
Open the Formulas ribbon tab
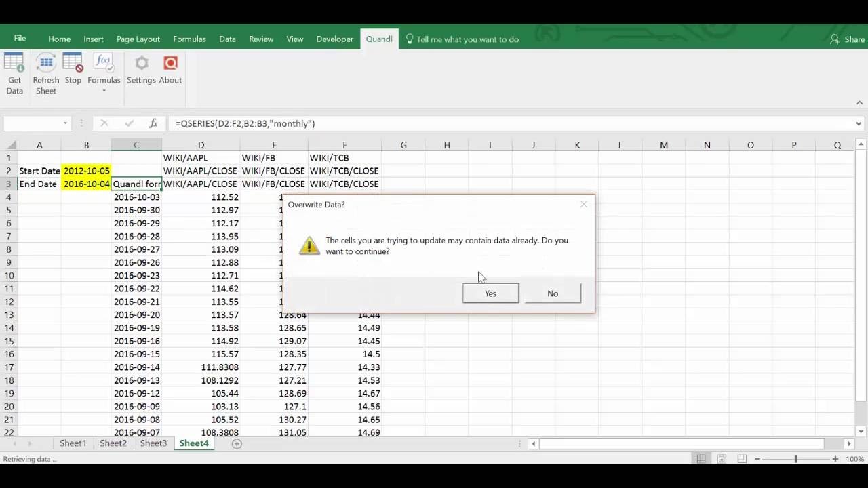[189, 39]
